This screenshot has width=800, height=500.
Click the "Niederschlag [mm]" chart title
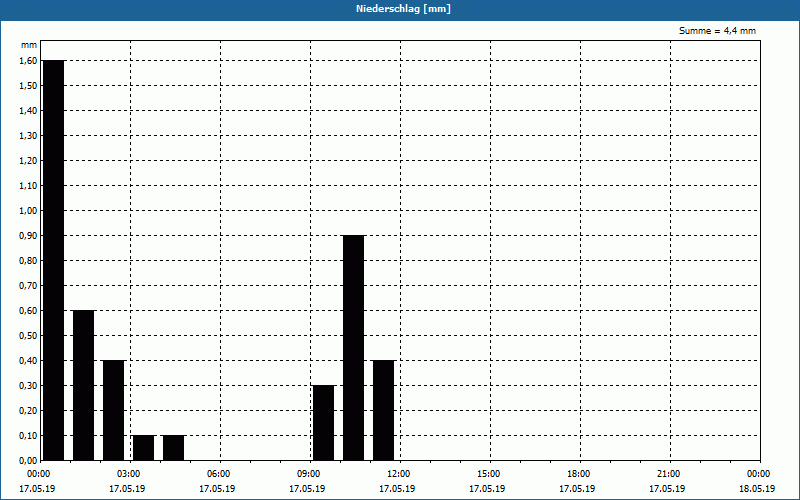coord(403,9)
